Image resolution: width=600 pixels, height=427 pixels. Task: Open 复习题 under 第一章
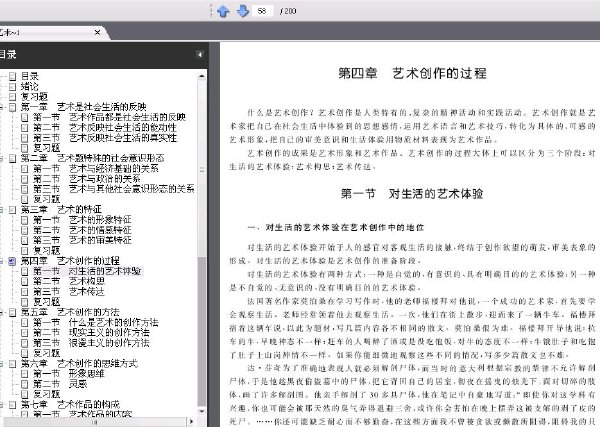46,148
